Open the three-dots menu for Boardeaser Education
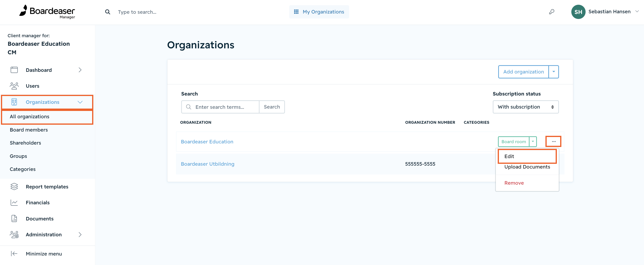 click(x=554, y=142)
